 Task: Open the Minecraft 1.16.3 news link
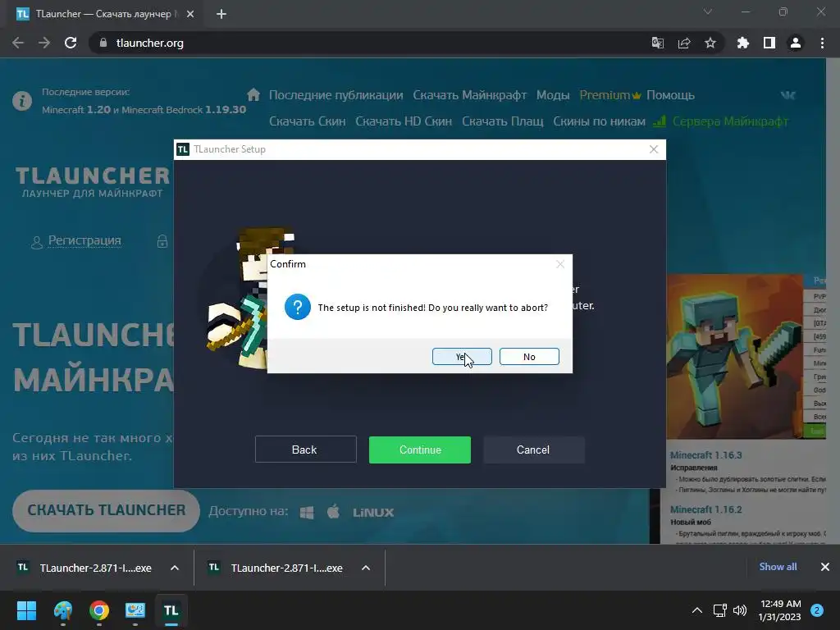point(706,455)
